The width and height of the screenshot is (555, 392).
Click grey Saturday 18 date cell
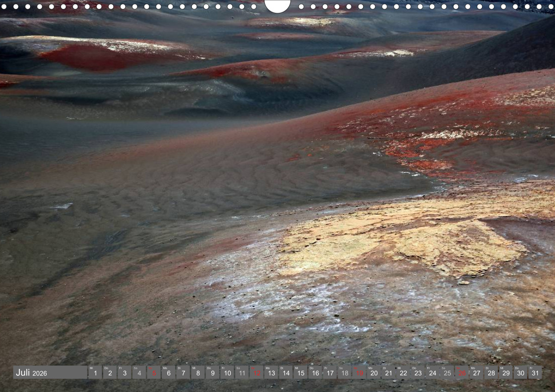pyautogui.click(x=345, y=373)
